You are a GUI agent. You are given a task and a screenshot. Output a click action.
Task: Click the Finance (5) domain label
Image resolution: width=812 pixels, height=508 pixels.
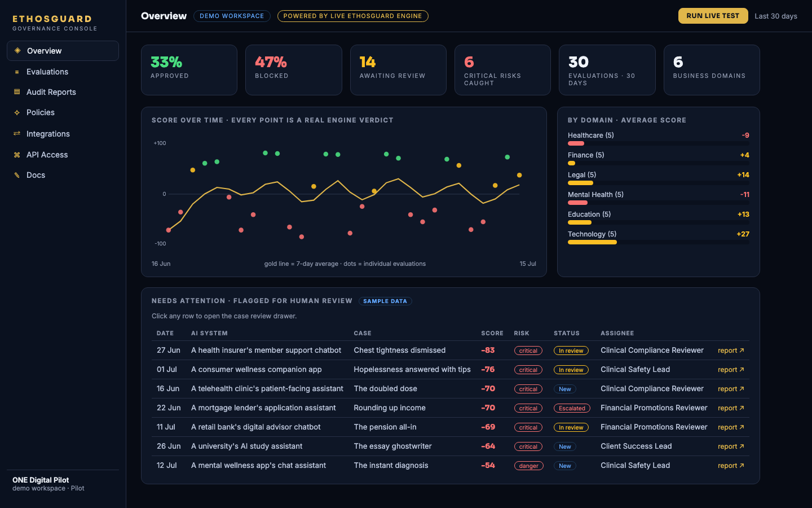(x=586, y=155)
